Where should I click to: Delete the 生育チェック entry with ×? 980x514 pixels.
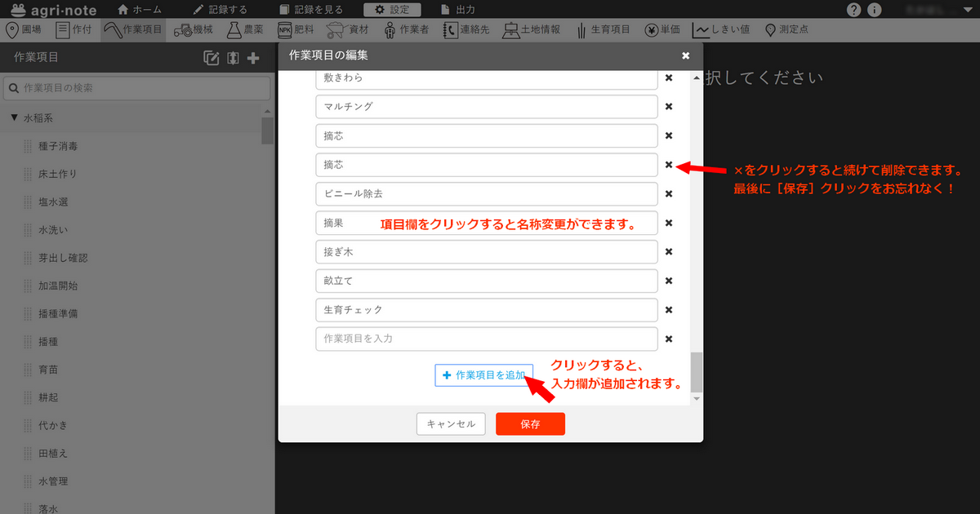[669, 310]
